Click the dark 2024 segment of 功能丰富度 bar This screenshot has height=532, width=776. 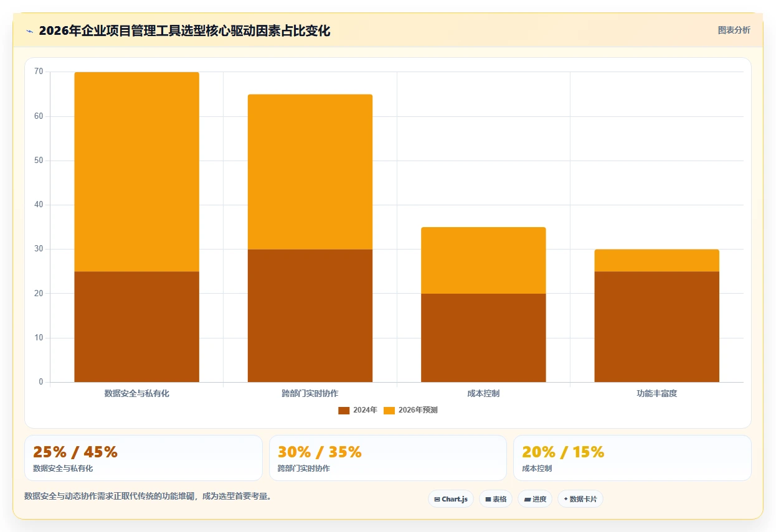pos(656,327)
